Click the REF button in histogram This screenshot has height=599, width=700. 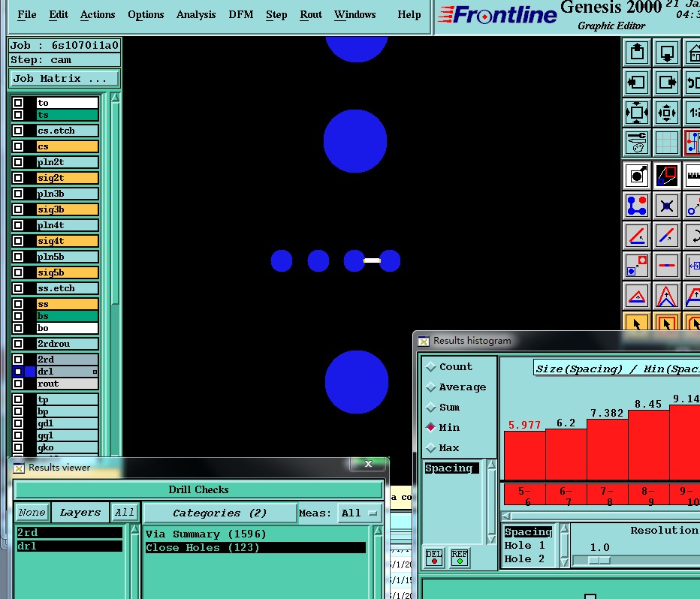(460, 558)
